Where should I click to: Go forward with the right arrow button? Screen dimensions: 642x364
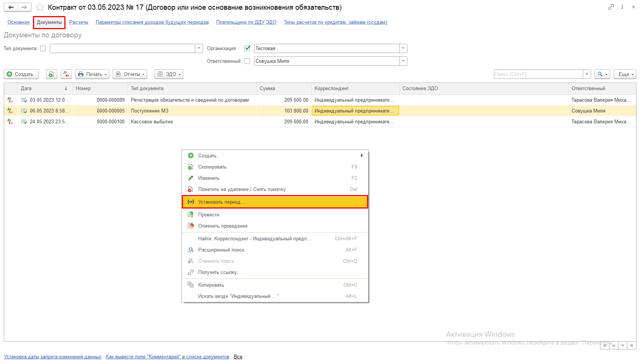(24, 7)
